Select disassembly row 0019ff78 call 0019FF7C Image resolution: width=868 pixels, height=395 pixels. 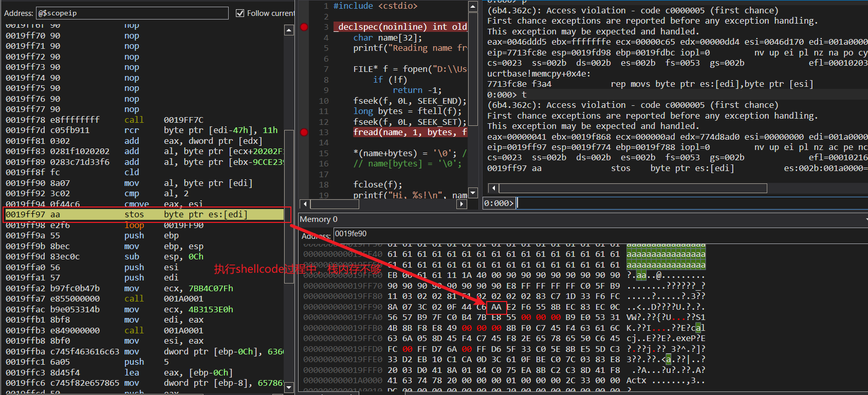pos(144,120)
